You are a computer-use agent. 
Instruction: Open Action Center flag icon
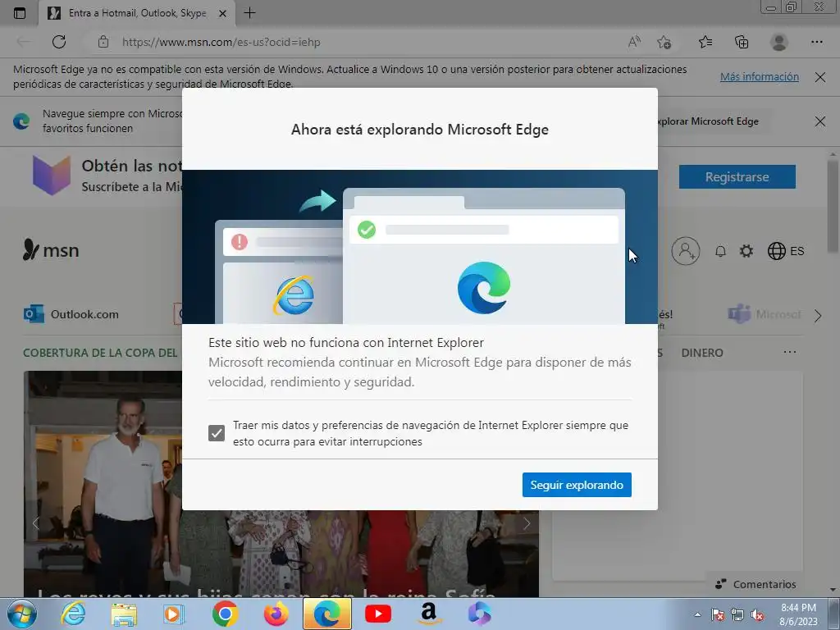[x=717, y=615]
